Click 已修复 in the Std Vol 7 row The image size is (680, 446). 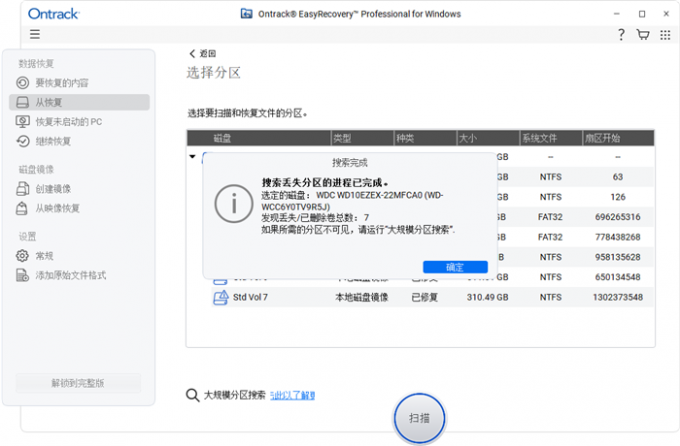[x=425, y=297]
